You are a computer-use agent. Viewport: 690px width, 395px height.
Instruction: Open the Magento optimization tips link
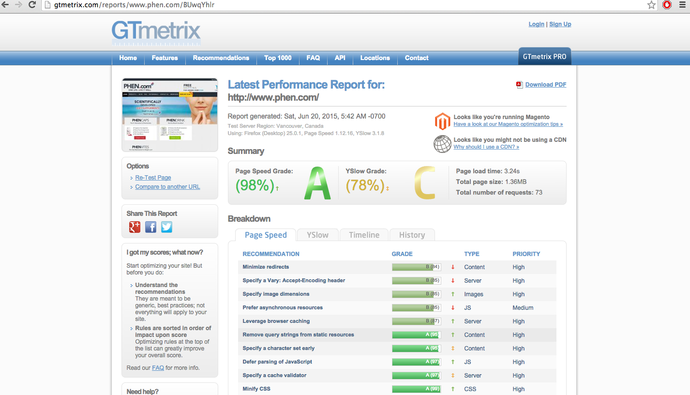click(x=508, y=124)
